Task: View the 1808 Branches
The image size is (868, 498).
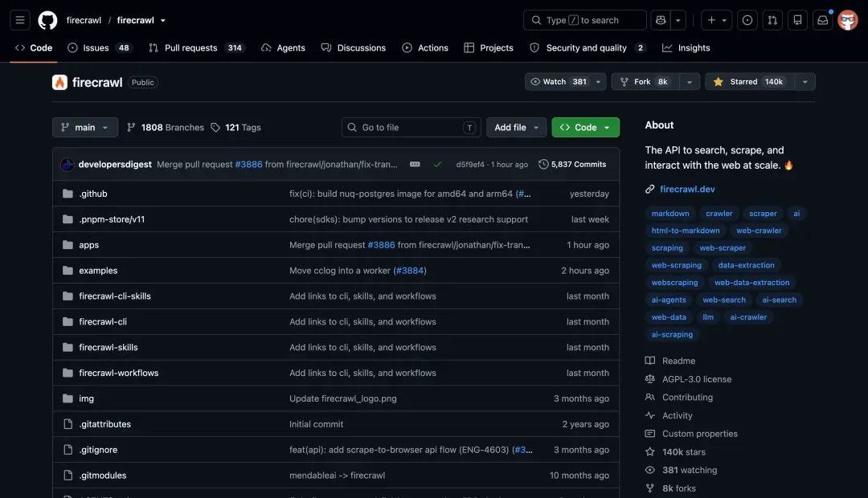Action: [x=166, y=127]
